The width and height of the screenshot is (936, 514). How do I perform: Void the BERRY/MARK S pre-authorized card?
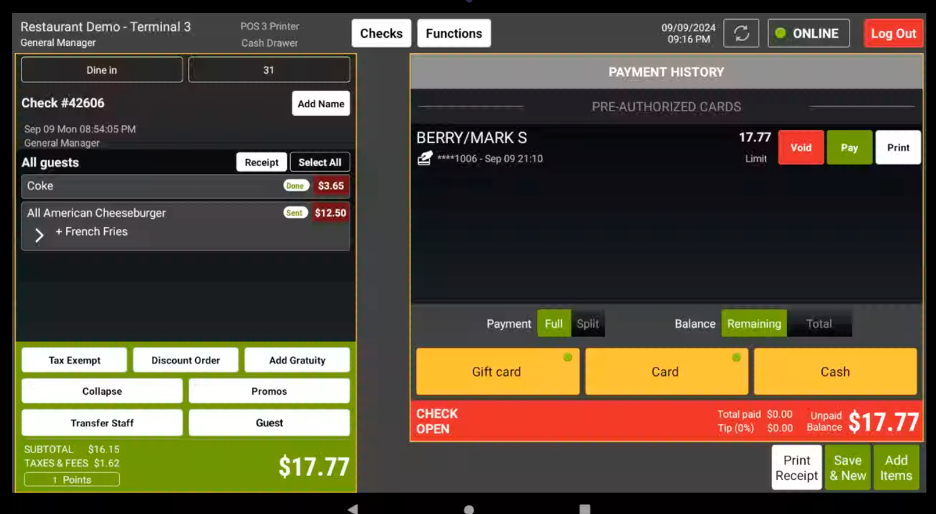coord(800,147)
